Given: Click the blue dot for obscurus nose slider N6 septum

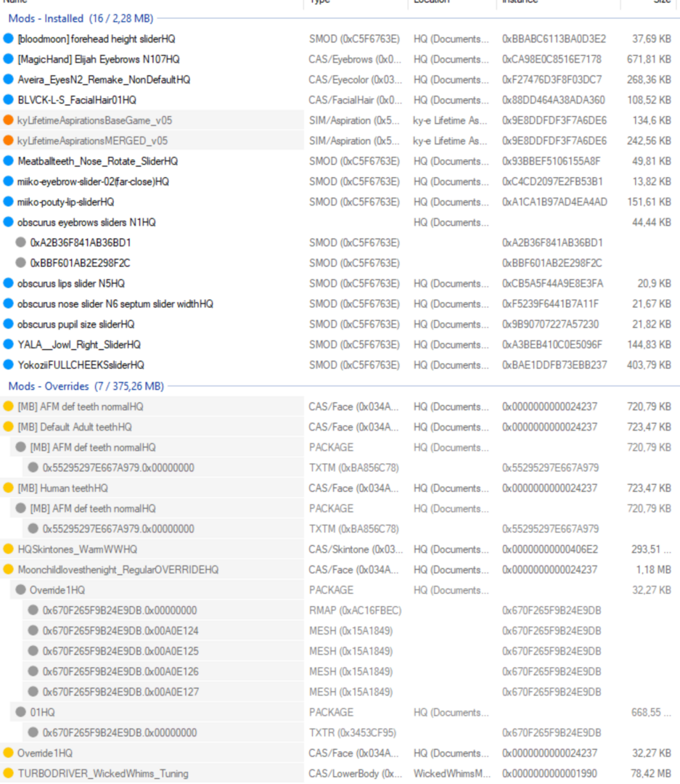Looking at the screenshot, I should pyautogui.click(x=8, y=303).
